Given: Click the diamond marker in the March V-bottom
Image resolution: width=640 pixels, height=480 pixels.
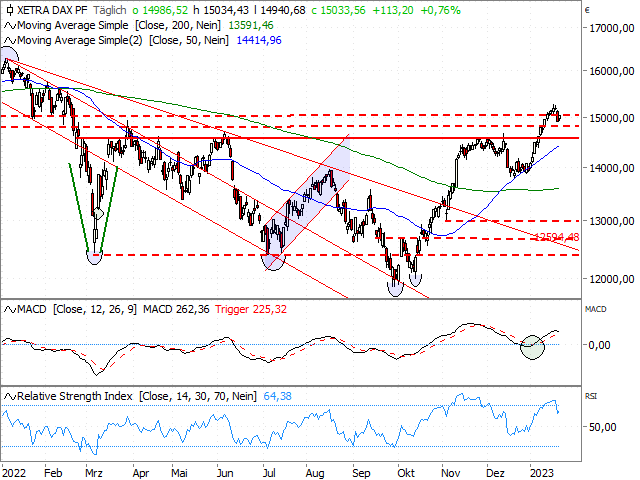Looking at the screenshot, I should coord(98,213).
